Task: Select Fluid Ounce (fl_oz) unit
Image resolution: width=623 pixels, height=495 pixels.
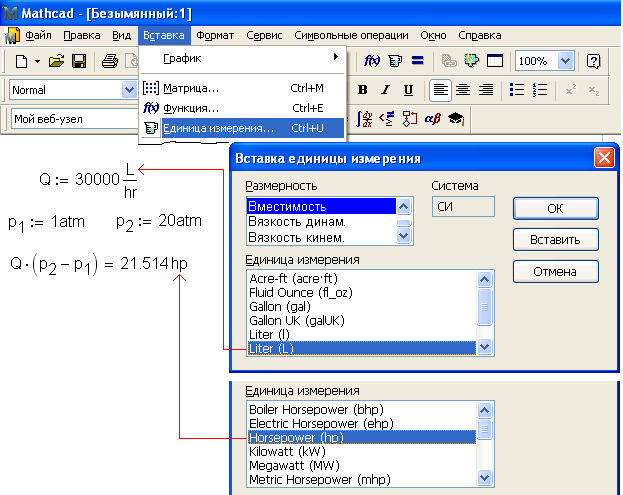Action: click(362, 292)
